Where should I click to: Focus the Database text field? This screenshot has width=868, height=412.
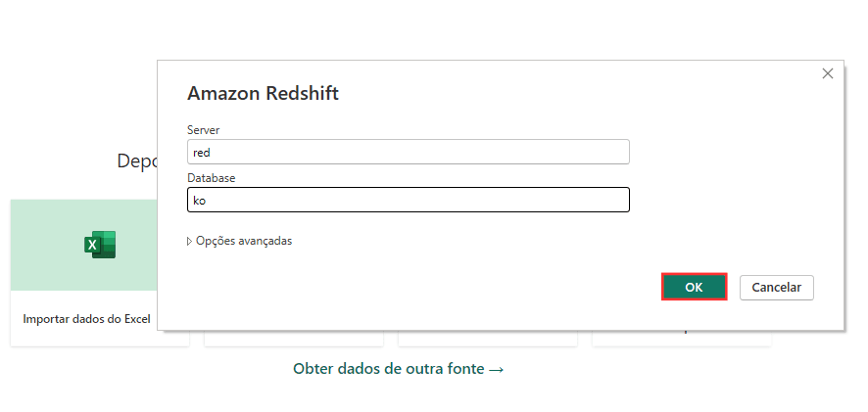pos(408,200)
